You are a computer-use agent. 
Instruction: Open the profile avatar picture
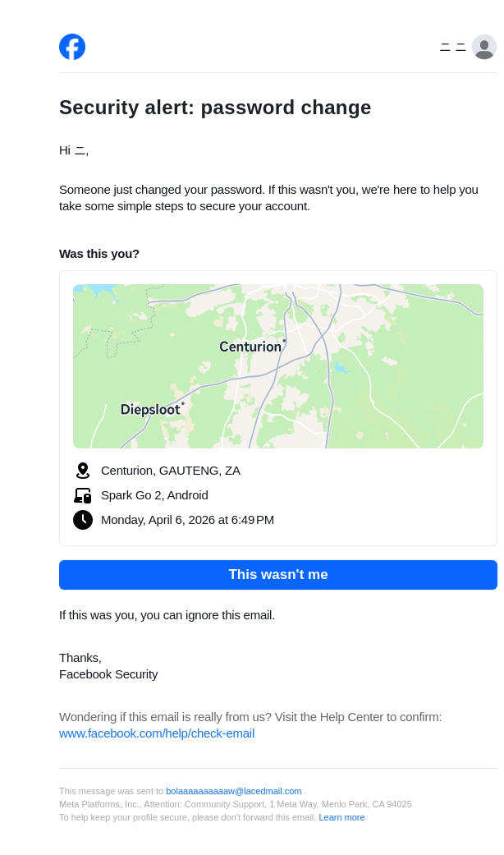[484, 47]
